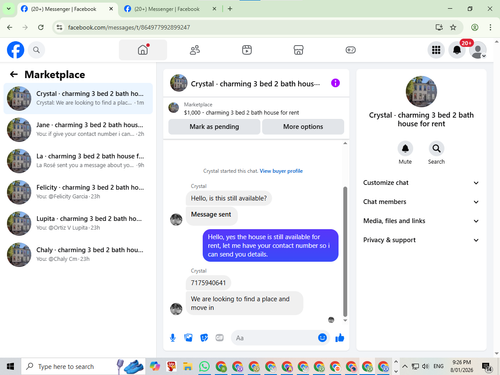The height and width of the screenshot is (375, 500).
Task: Expand the Privacy & support section
Action: point(421,240)
